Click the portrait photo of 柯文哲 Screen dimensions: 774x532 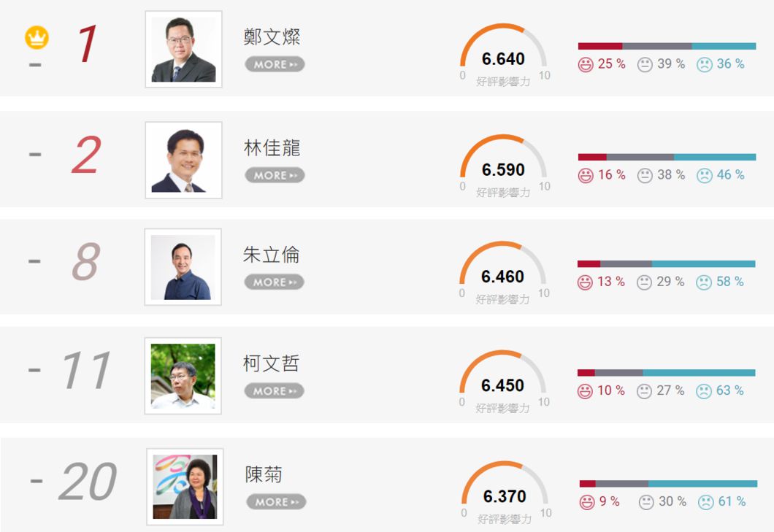coord(183,376)
